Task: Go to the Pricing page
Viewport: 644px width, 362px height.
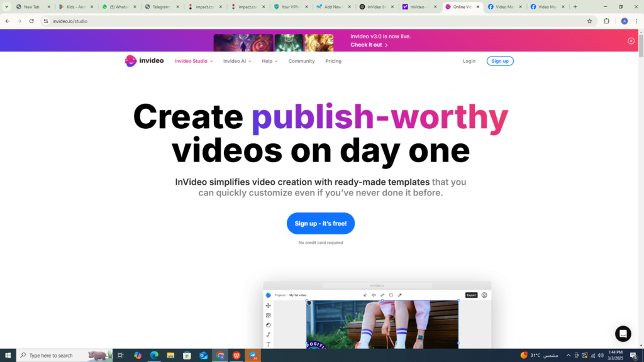Action: point(333,61)
